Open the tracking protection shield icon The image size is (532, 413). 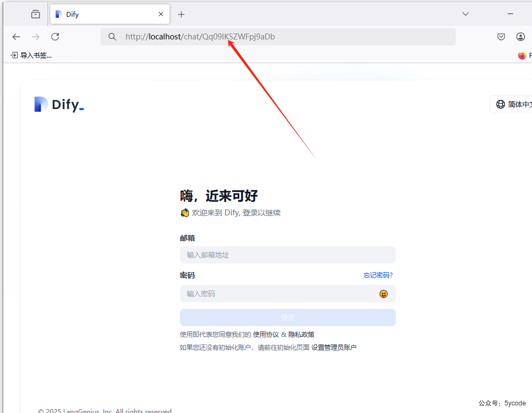[x=501, y=37]
